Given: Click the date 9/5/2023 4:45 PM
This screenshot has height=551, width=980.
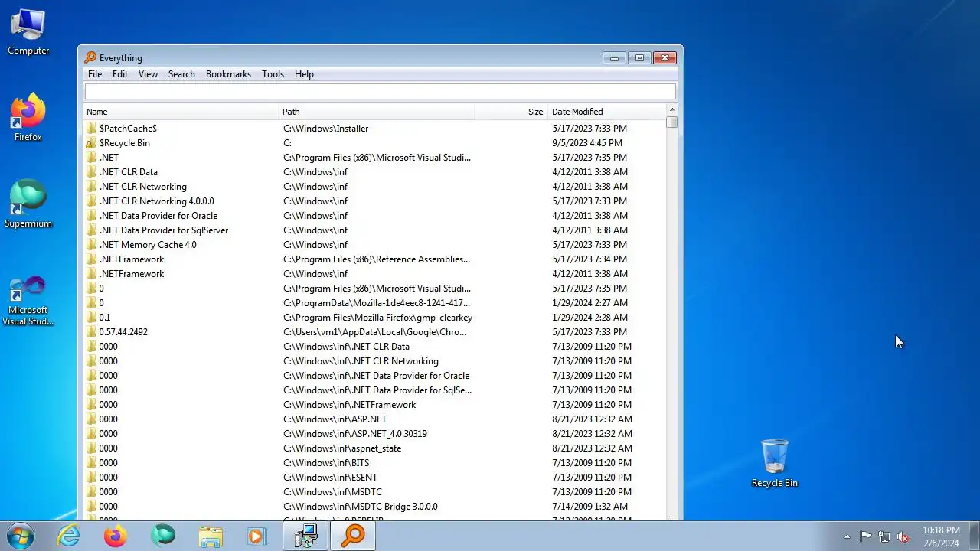Looking at the screenshot, I should tap(587, 143).
